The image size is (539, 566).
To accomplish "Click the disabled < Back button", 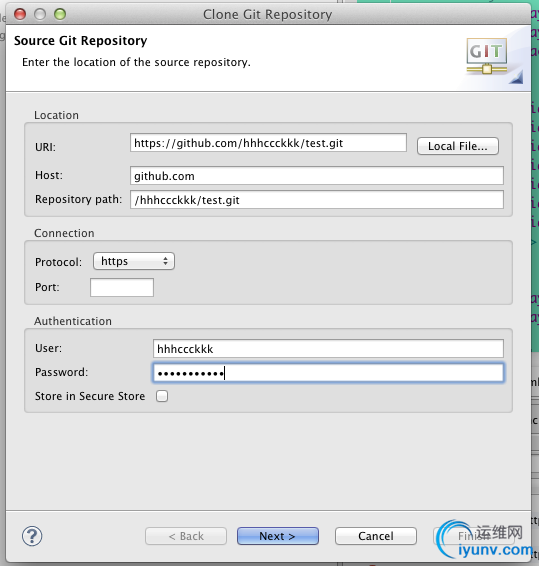I will point(186,536).
